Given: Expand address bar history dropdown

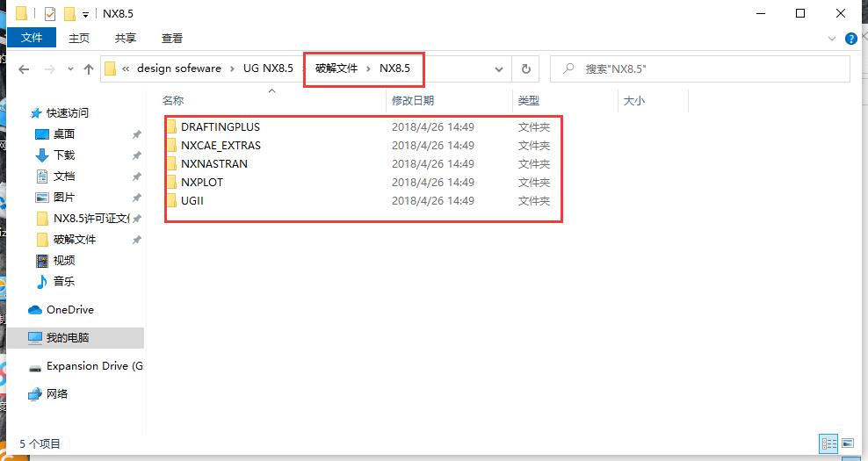Looking at the screenshot, I should coord(499,69).
